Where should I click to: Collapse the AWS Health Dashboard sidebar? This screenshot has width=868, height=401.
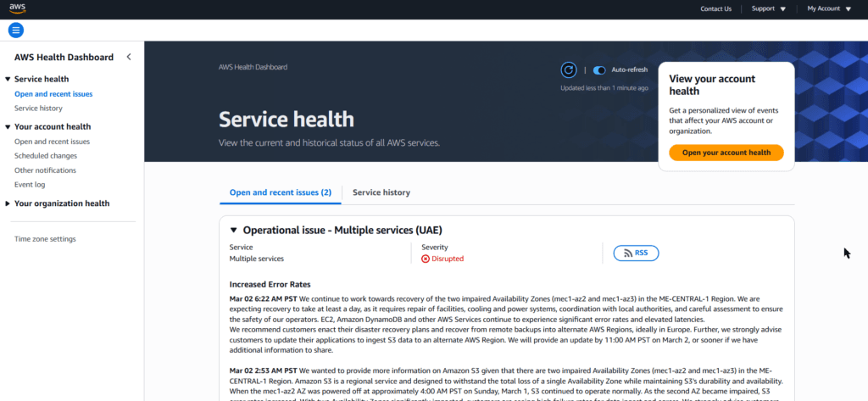click(x=129, y=57)
